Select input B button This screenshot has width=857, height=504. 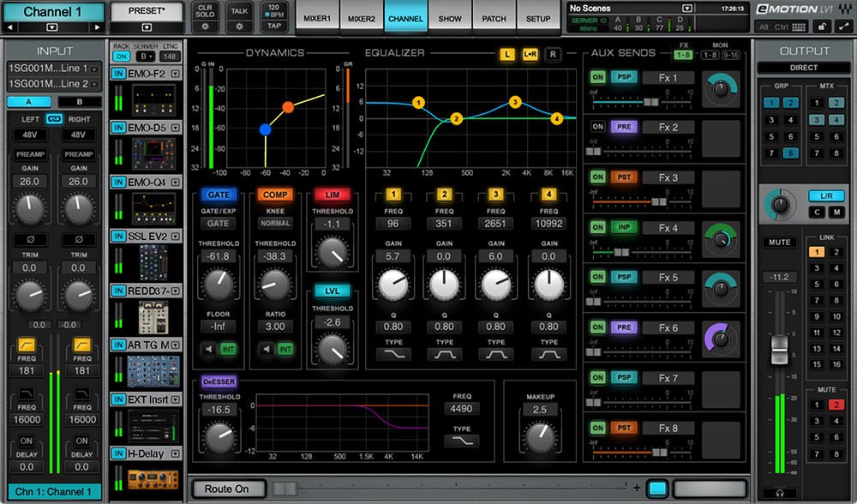80,102
